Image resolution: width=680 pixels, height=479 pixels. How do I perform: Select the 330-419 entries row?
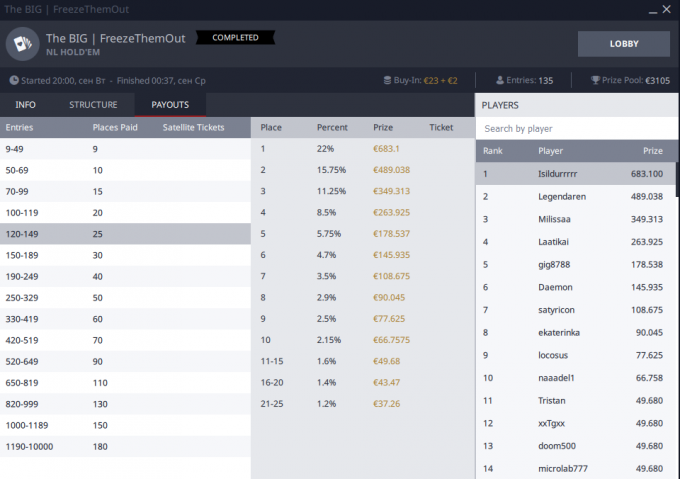[125, 319]
